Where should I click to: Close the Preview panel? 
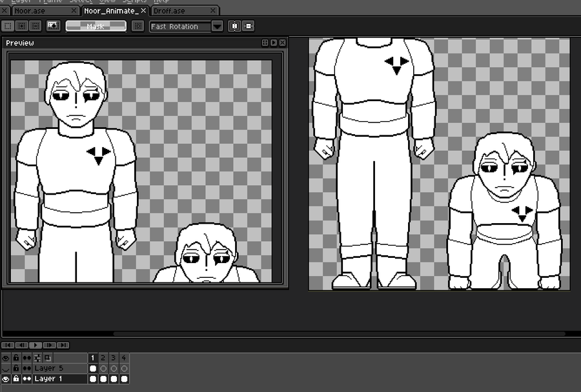[x=283, y=43]
